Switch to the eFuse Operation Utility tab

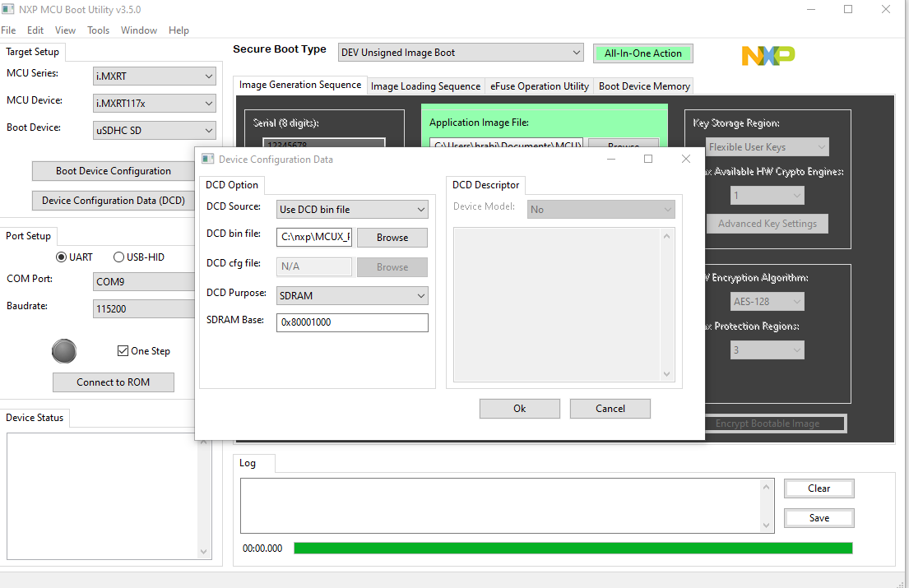pyautogui.click(x=539, y=86)
